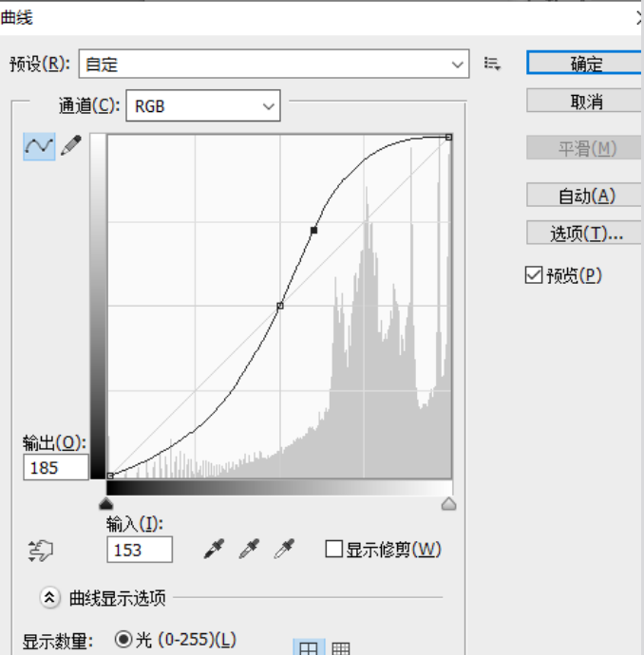The image size is (644, 655).
Task: Click the 确定 button
Action: click(584, 63)
